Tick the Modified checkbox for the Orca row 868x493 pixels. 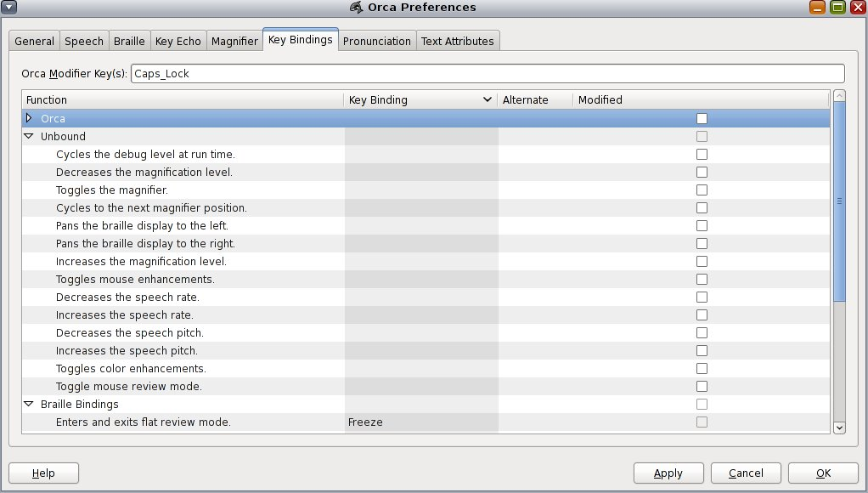click(702, 118)
